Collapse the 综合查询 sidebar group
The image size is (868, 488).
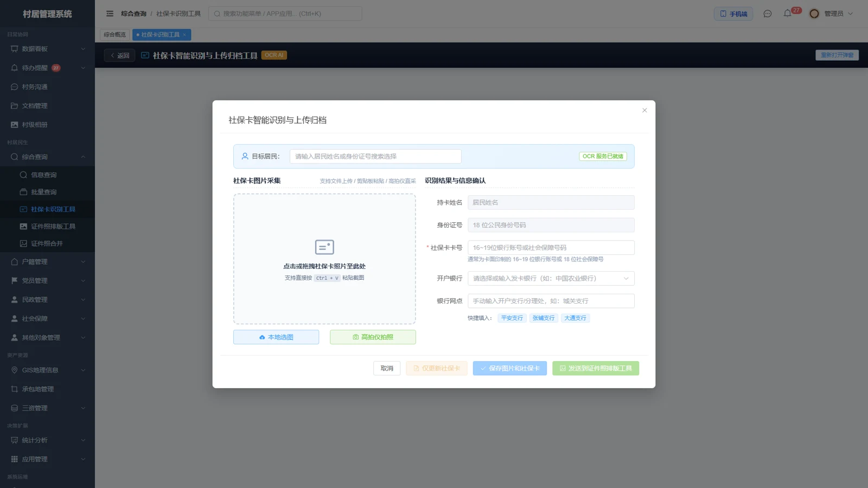(x=47, y=157)
